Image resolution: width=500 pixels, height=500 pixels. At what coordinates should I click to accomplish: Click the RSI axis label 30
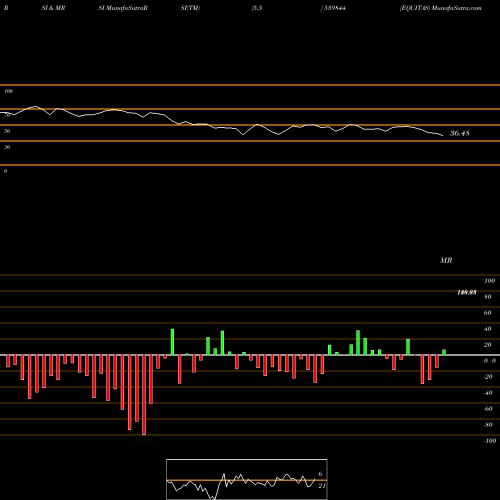(x=7, y=147)
